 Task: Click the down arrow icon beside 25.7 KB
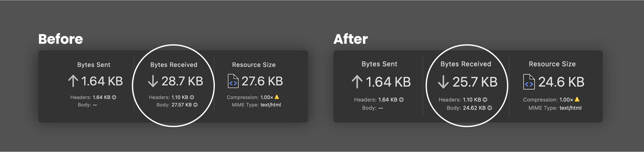443,82
